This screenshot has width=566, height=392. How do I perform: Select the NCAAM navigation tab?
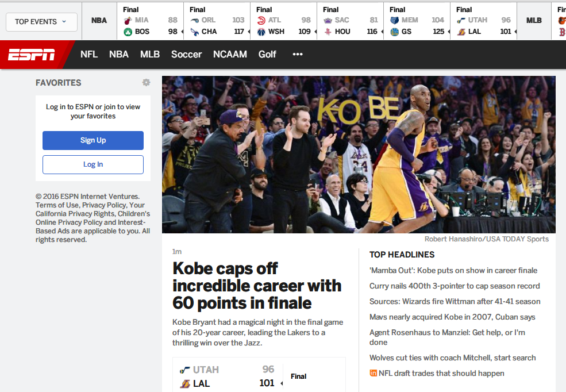[230, 55]
